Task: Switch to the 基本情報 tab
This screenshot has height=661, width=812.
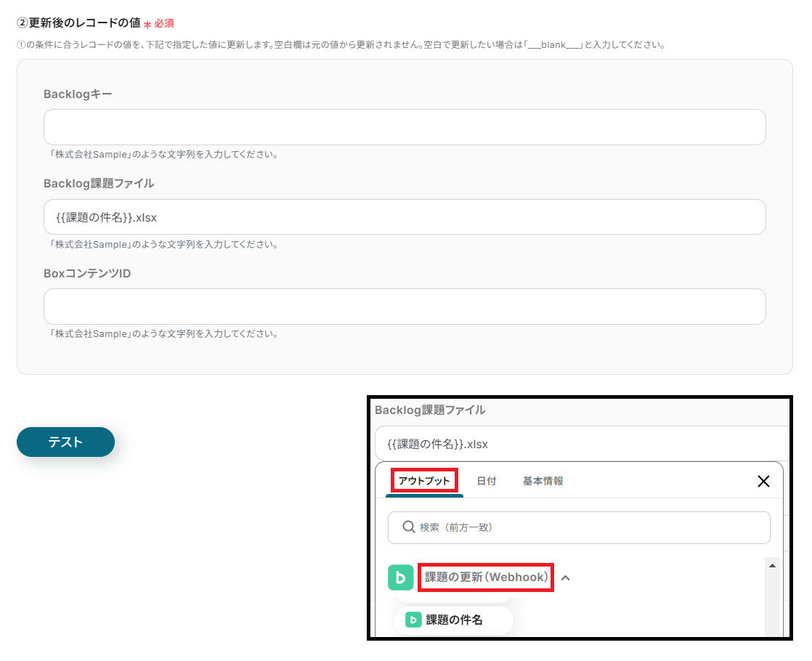Action: coord(543,482)
